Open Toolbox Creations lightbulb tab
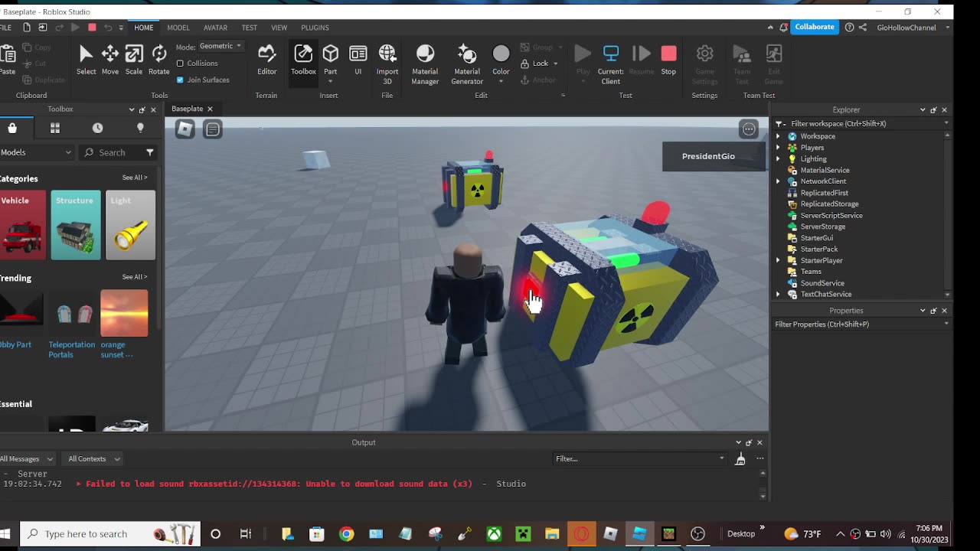The image size is (980, 551). [140, 128]
